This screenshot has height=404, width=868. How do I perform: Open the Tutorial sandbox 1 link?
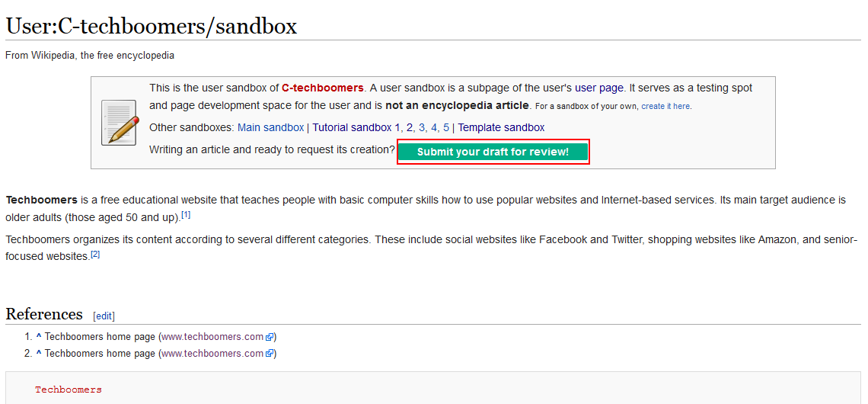pyautogui.click(x=356, y=127)
